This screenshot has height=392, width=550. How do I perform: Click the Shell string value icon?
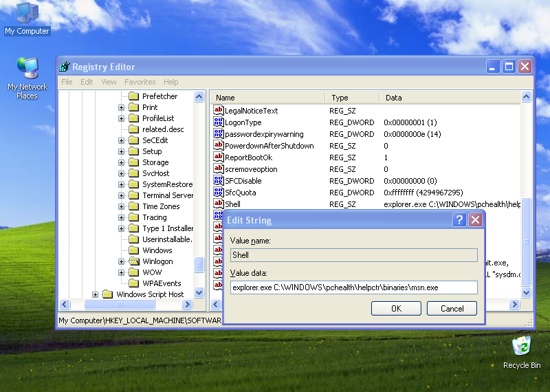point(218,204)
